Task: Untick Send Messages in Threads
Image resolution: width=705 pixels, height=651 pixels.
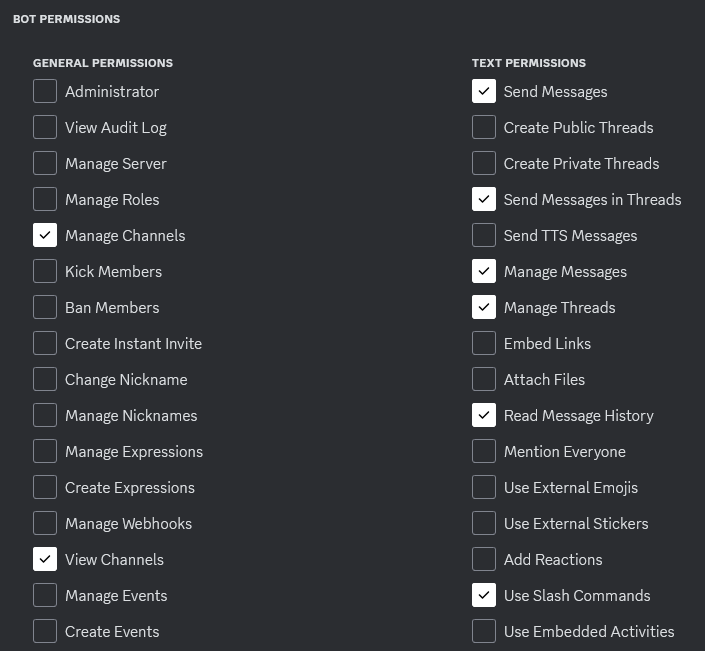Action: point(484,199)
